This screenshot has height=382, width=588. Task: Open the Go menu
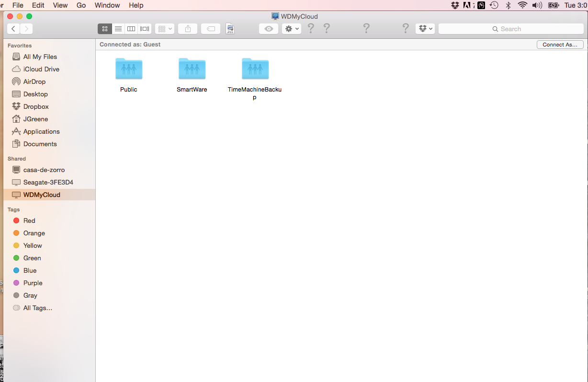pyautogui.click(x=81, y=5)
